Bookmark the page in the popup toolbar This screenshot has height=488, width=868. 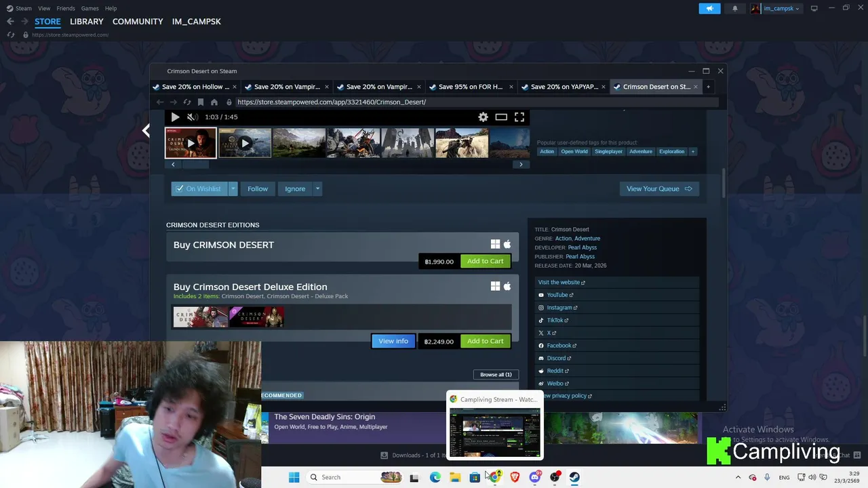point(201,102)
